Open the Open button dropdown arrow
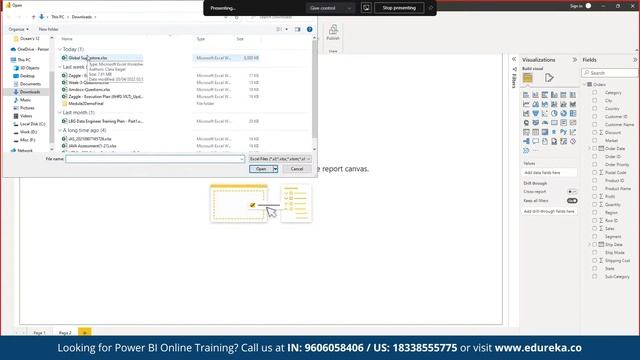 [276, 169]
